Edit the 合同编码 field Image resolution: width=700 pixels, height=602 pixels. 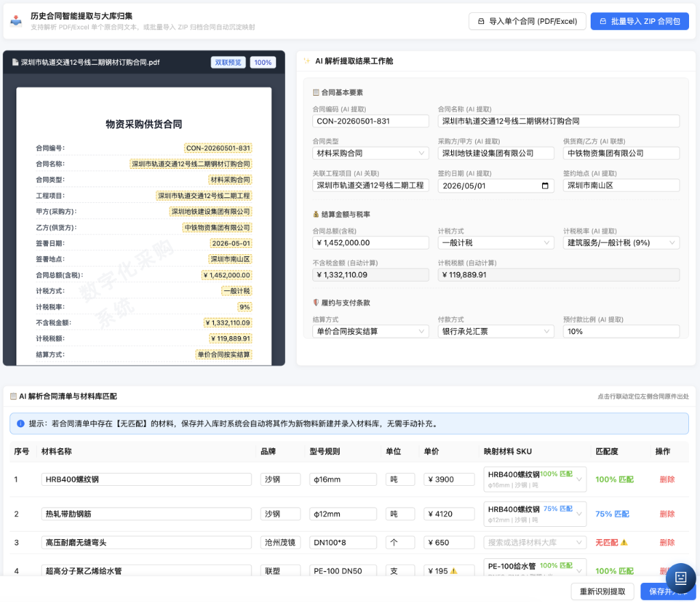click(x=371, y=121)
